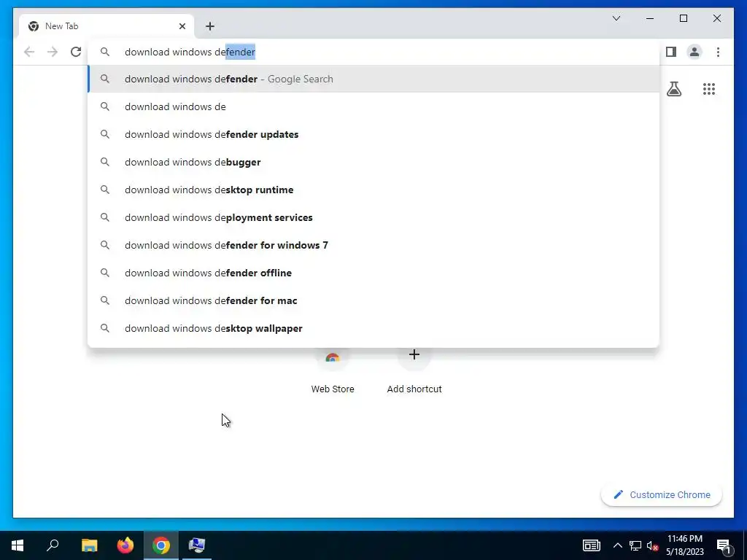Select 'download windows desktop wallpaper' suggestion

point(373,328)
